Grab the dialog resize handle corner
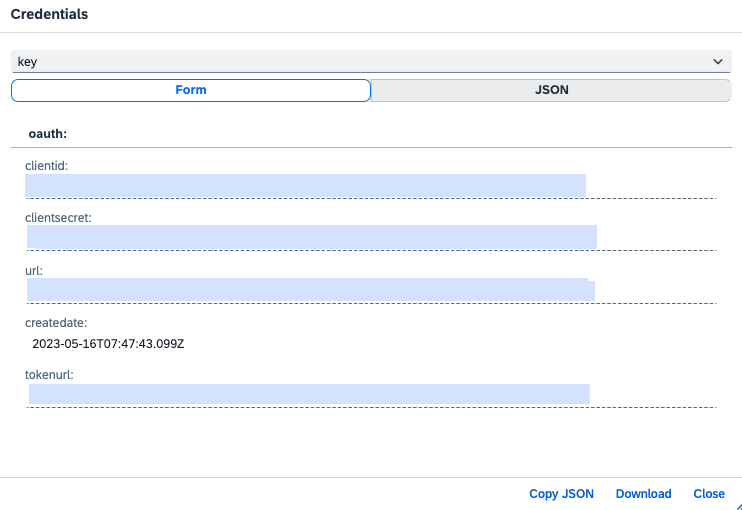The image size is (742, 510). point(738,506)
